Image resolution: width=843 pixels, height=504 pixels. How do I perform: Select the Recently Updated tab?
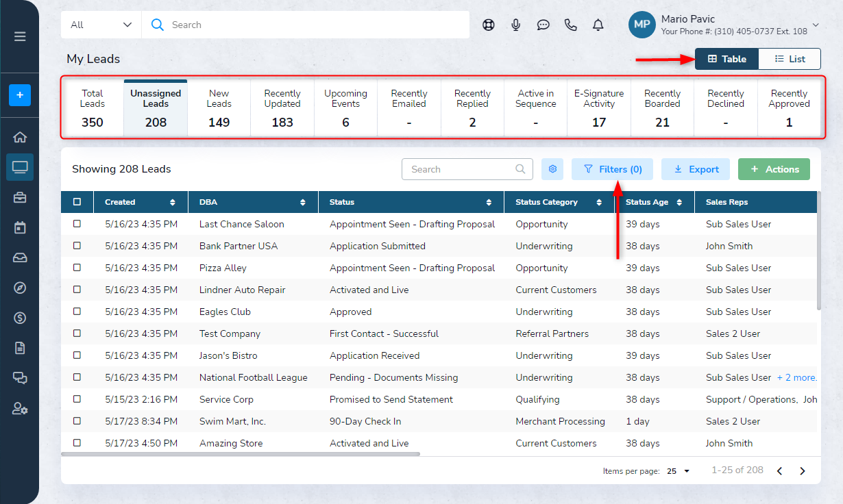pyautogui.click(x=282, y=108)
